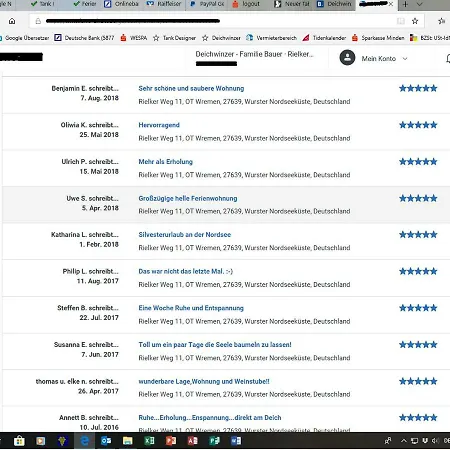Open Excel from the taskbar
The height and width of the screenshot is (450, 450).
[x=149, y=441]
